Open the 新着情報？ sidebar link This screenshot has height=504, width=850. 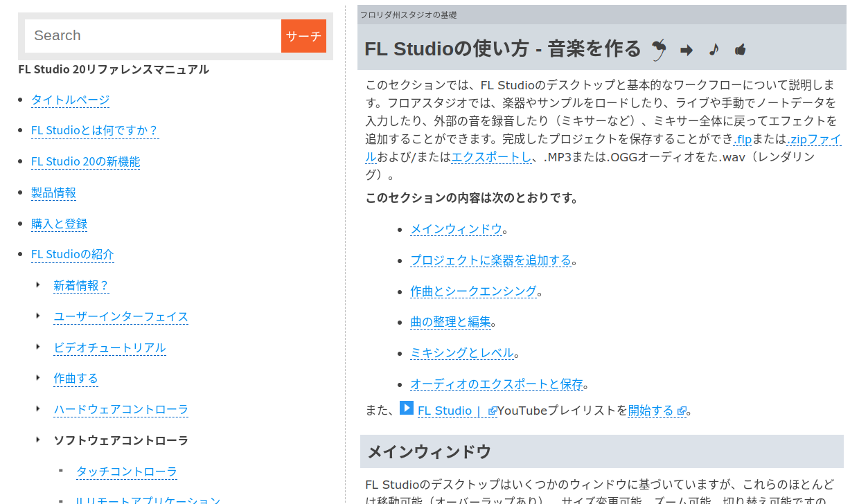(x=81, y=285)
